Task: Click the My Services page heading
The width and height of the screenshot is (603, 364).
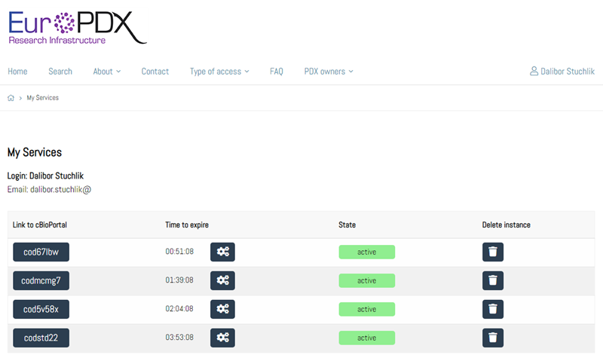Action: coord(35,152)
